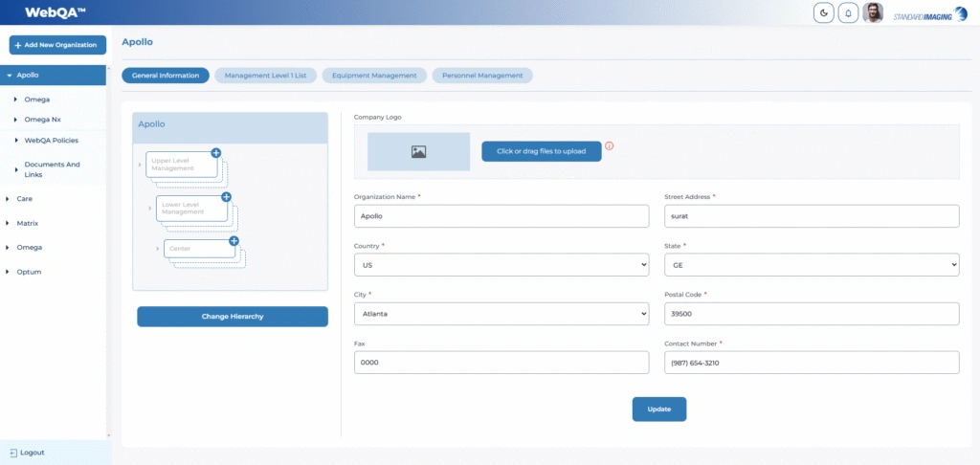Open notifications bell icon
This screenshot has width=980, height=465.
[x=849, y=12]
